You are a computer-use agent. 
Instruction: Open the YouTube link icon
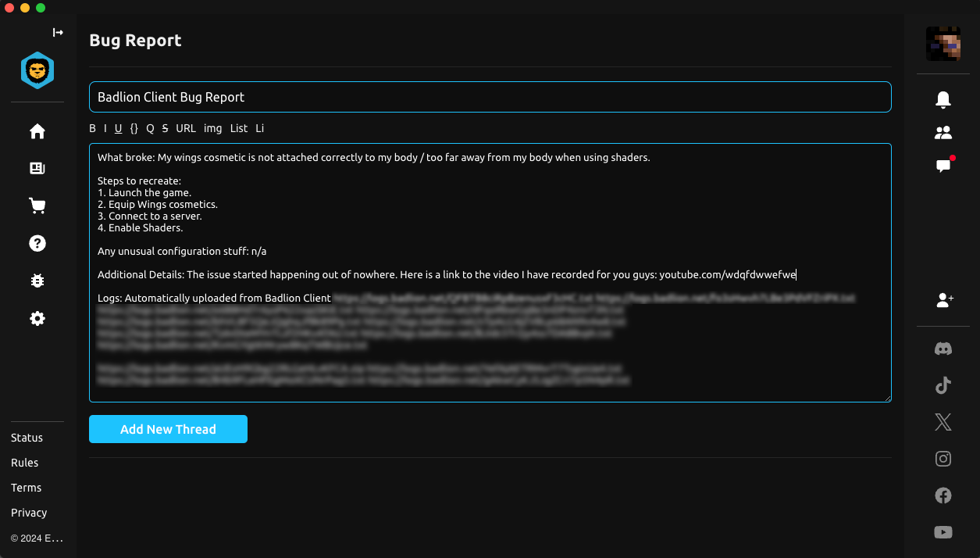pyautogui.click(x=943, y=532)
